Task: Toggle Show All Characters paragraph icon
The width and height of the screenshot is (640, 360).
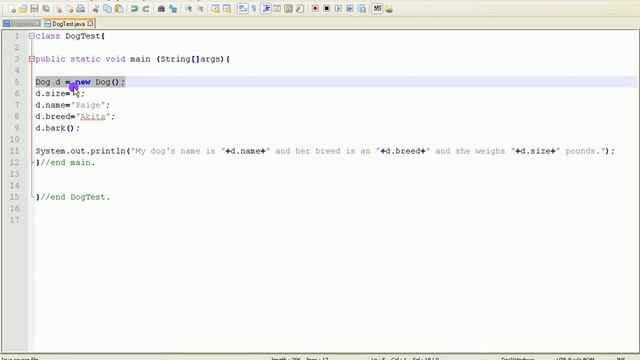Action: (x=254, y=9)
